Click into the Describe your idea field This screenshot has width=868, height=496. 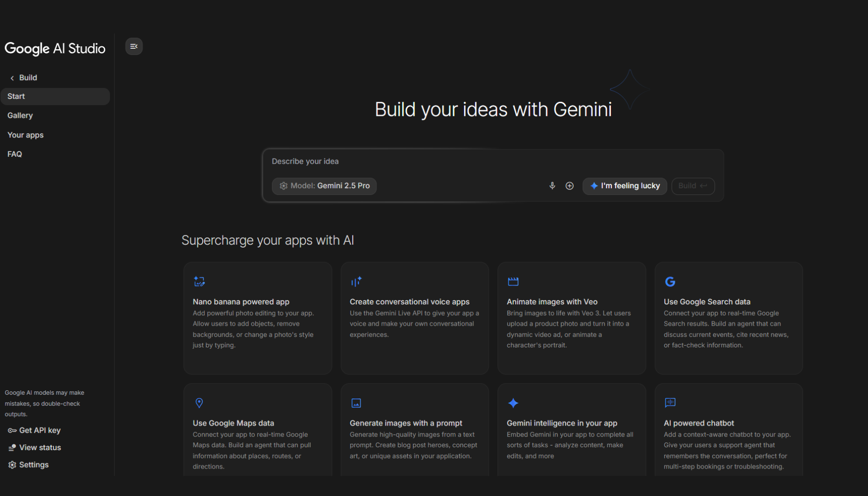(492, 162)
